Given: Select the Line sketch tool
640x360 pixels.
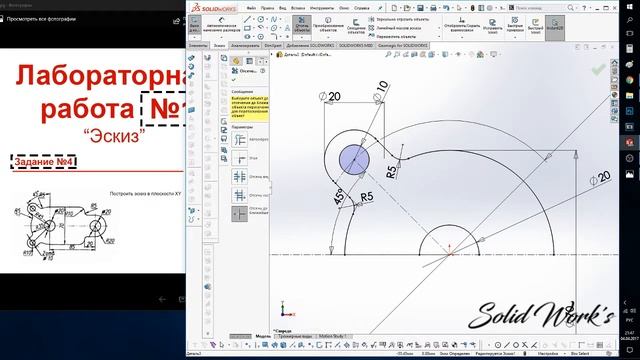Looking at the screenshot, I should coord(247,19).
